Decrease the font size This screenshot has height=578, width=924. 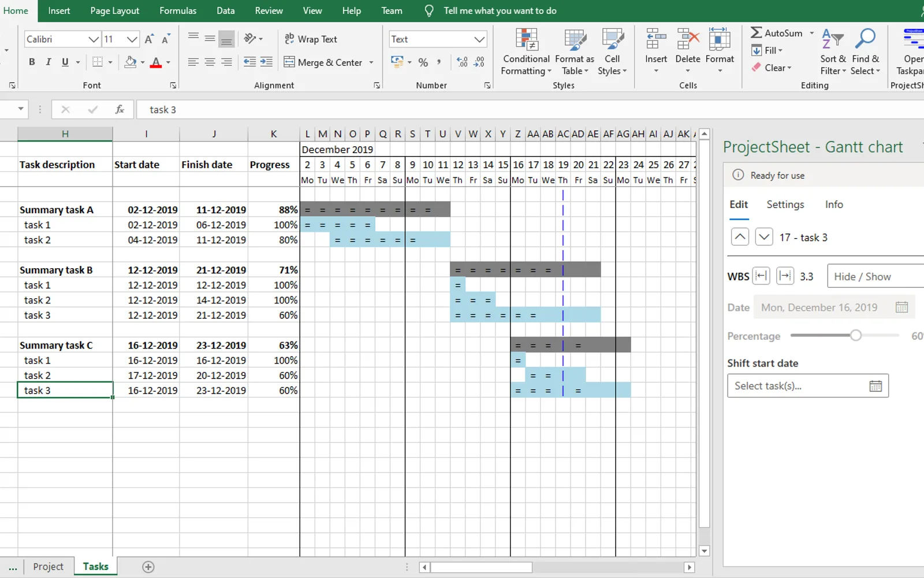click(x=166, y=39)
